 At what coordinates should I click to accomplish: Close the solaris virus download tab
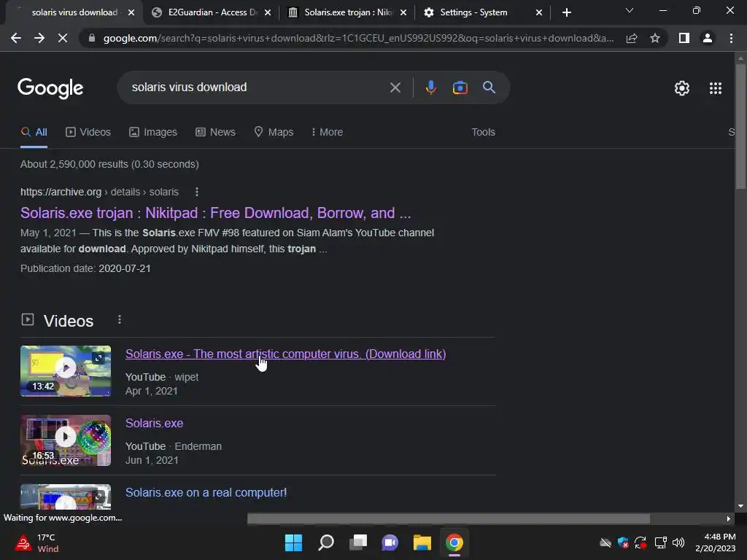click(131, 12)
